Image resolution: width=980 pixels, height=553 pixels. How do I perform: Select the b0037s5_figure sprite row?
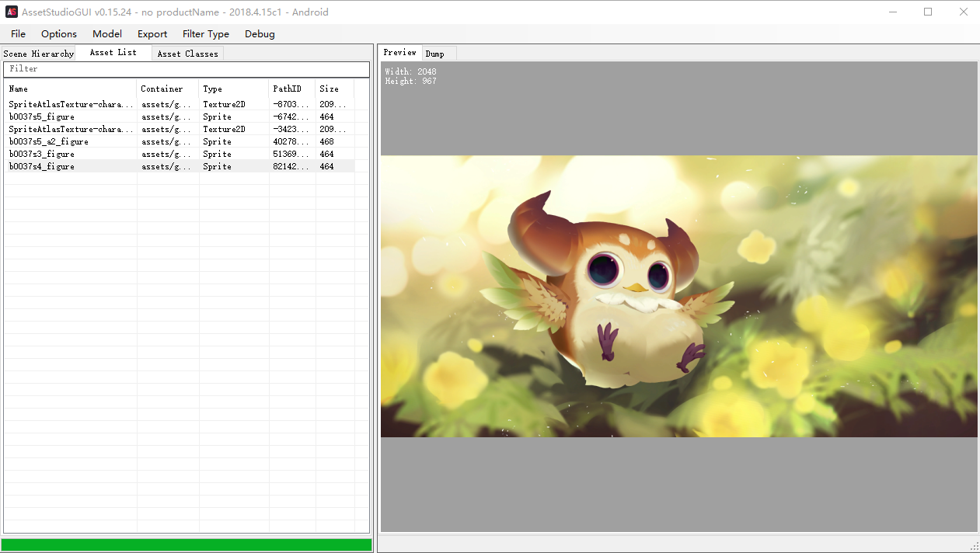click(x=180, y=117)
